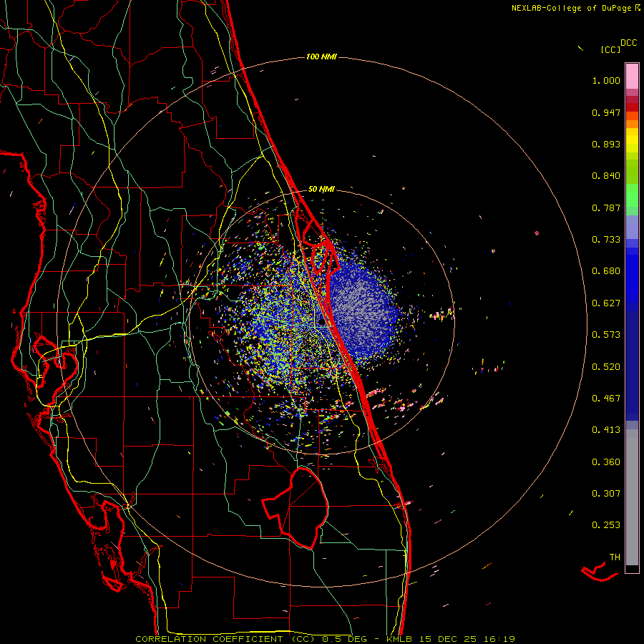Click the 0.893 legend value
The image size is (644, 644).
pyautogui.click(x=606, y=144)
